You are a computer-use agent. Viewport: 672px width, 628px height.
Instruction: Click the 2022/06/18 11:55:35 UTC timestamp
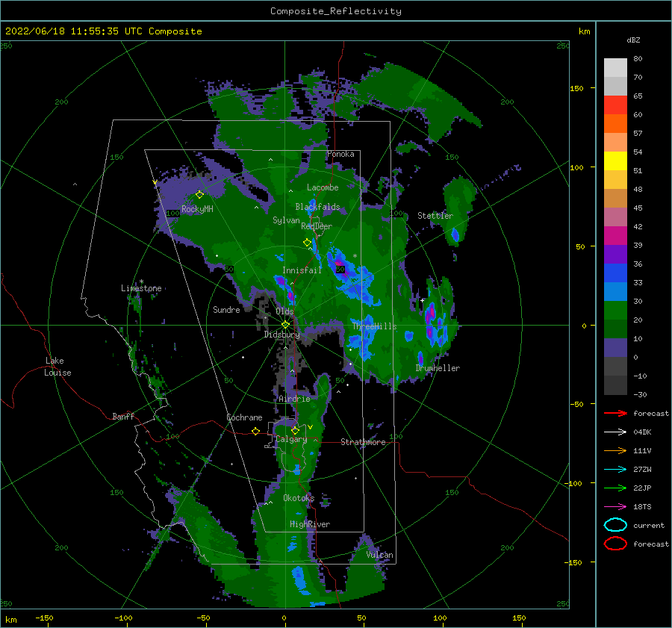pyautogui.click(x=103, y=31)
